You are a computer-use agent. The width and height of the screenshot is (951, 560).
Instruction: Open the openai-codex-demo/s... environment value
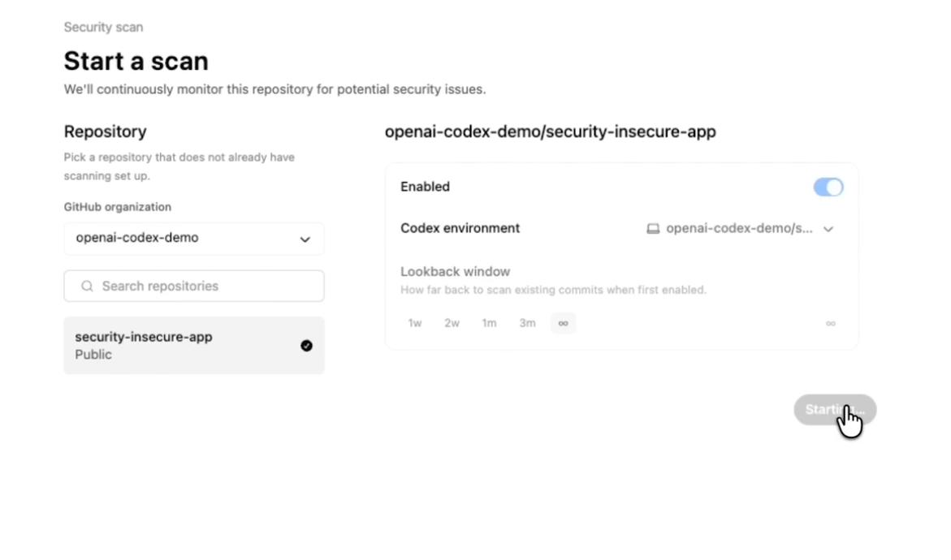click(739, 229)
